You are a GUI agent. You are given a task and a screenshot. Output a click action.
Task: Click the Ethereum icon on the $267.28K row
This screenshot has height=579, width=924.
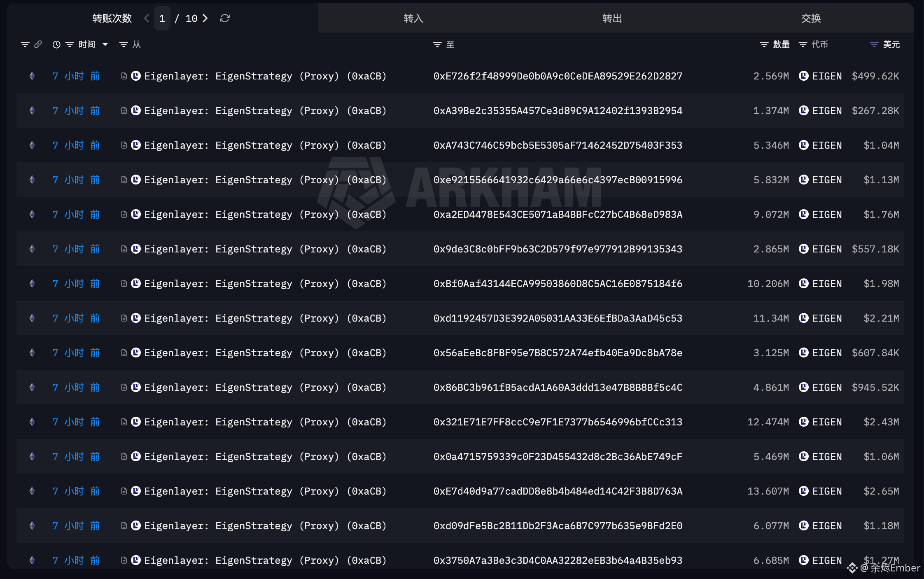coord(32,110)
